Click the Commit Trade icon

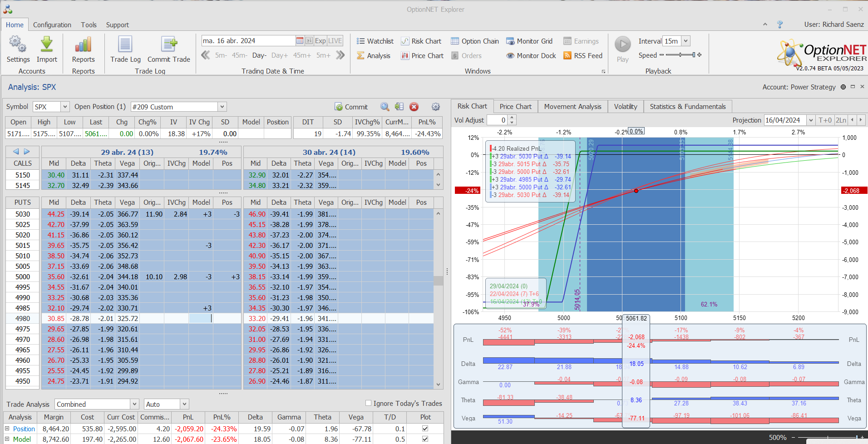coord(169,44)
